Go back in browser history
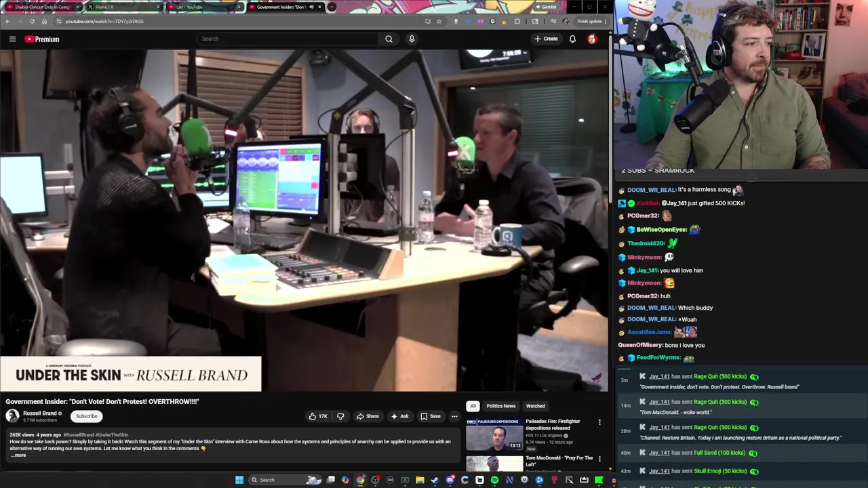This screenshot has height=488, width=868. (x=7, y=21)
